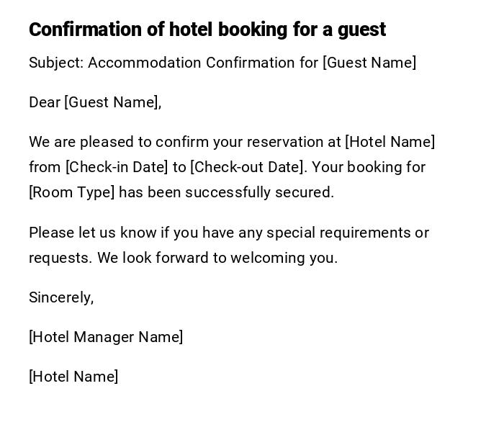Click the word "Dear" in the salutation
Viewport: 504px width, 422px height.
[x=45, y=102]
